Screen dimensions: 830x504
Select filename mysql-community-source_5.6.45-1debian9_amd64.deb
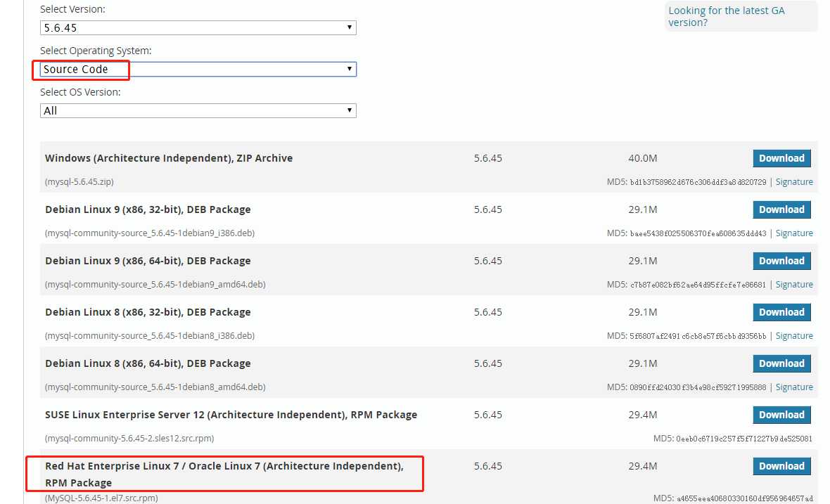click(x=155, y=285)
